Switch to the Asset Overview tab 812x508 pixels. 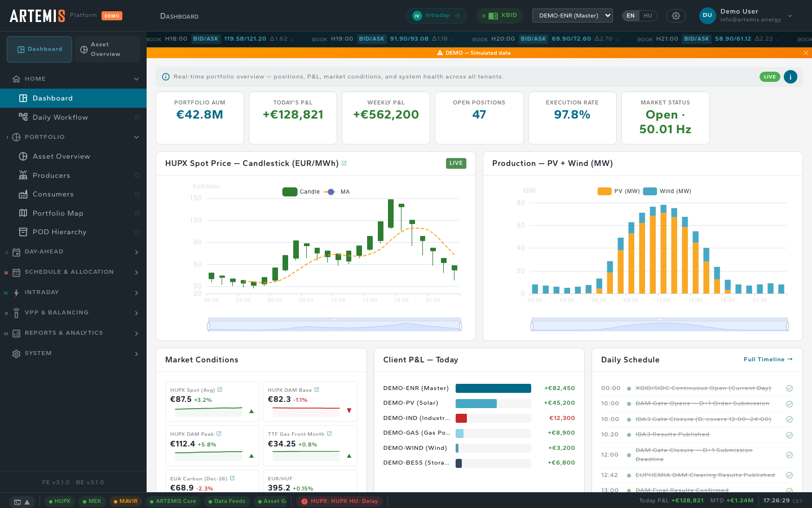(x=107, y=49)
